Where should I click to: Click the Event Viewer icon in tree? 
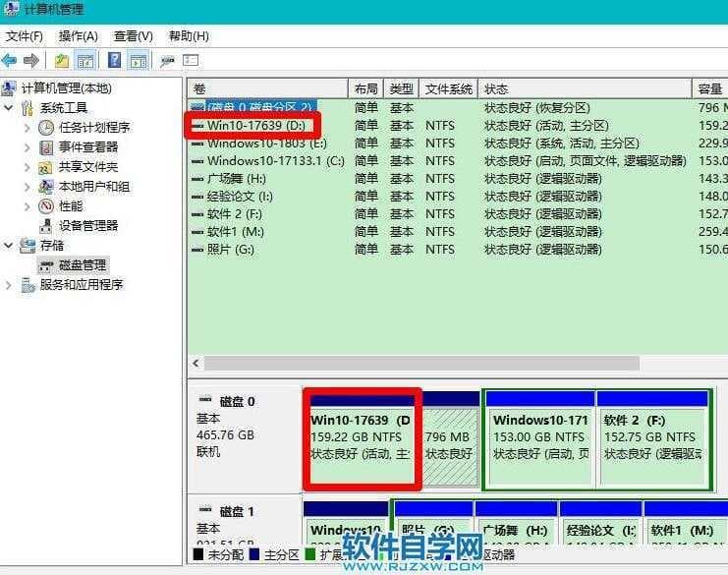point(46,147)
